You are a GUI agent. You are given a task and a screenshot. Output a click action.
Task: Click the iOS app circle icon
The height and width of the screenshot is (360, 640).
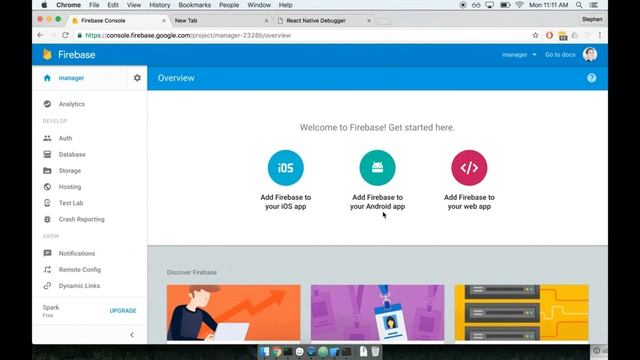coord(286,168)
